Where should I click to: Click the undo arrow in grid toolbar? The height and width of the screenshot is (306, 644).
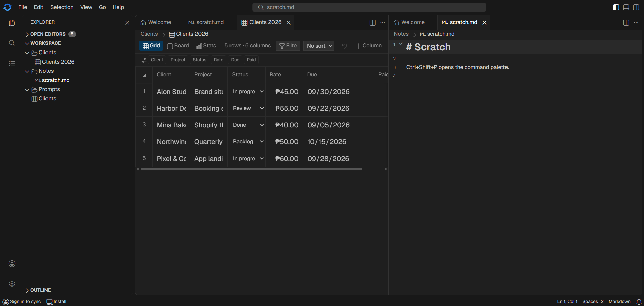(344, 46)
